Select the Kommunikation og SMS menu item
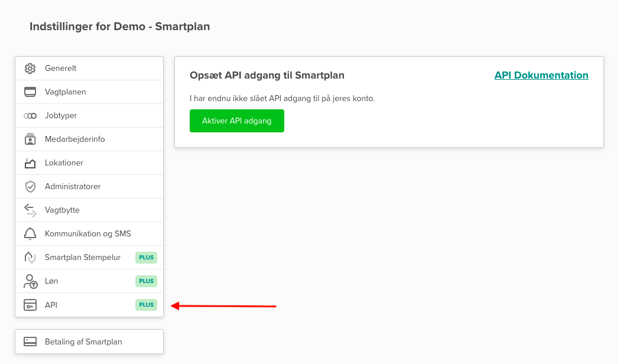Image resolution: width=617 pixels, height=364 pixels. coord(88,234)
